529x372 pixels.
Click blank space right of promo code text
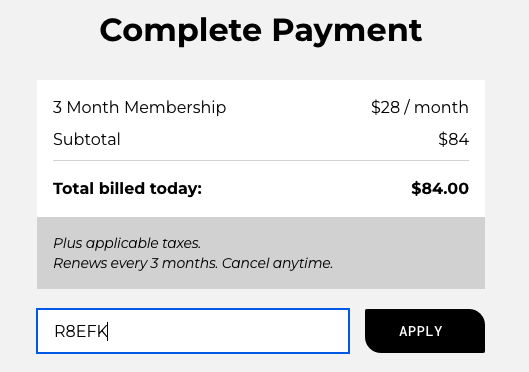pos(229,331)
